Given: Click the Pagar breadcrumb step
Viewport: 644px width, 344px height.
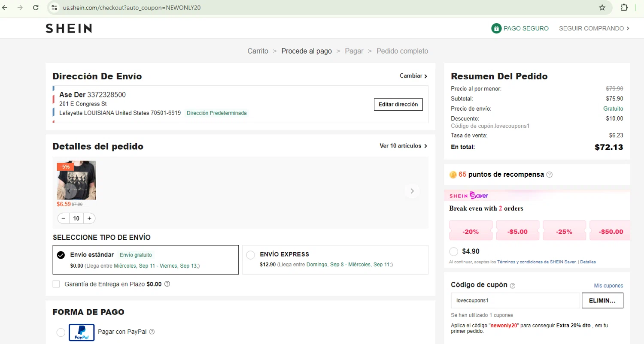Looking at the screenshot, I should (354, 51).
